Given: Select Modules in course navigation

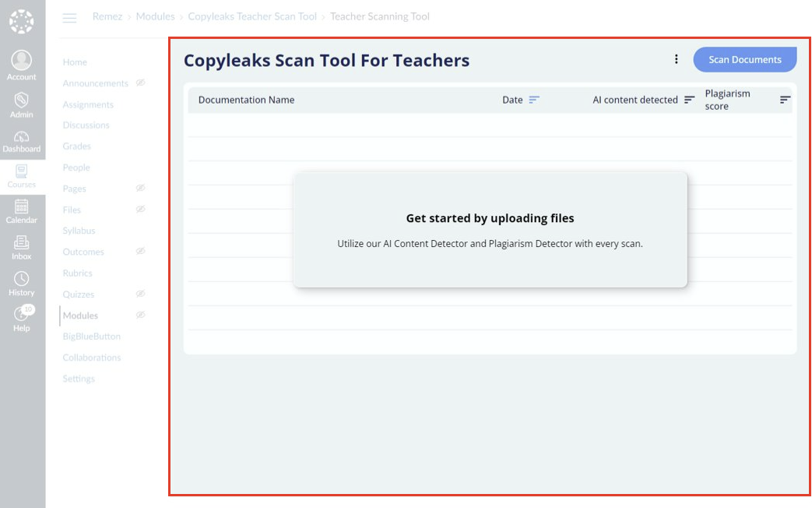Looking at the screenshot, I should tap(80, 316).
